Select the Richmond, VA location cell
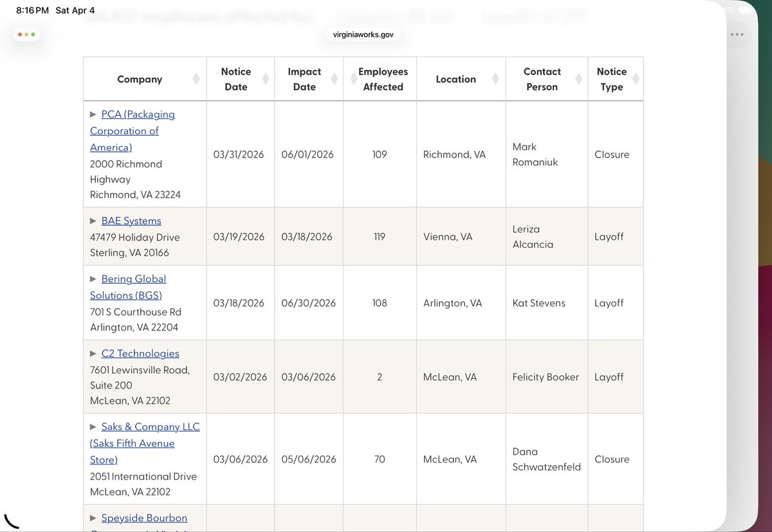The height and width of the screenshot is (532, 772). click(454, 154)
